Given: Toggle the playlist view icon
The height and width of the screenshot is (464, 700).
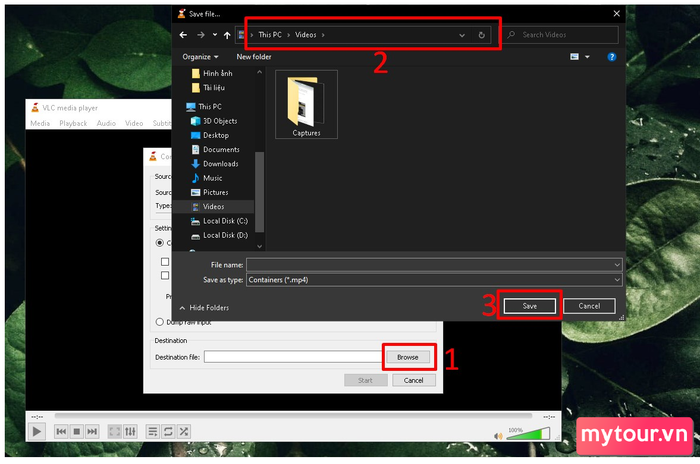Looking at the screenshot, I should click(153, 431).
